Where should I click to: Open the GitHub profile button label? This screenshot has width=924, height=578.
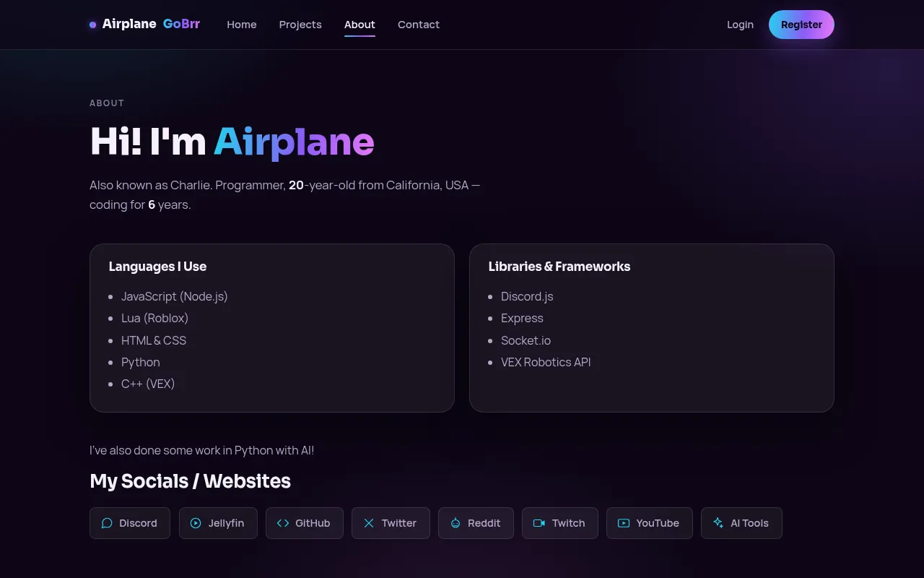[313, 523]
